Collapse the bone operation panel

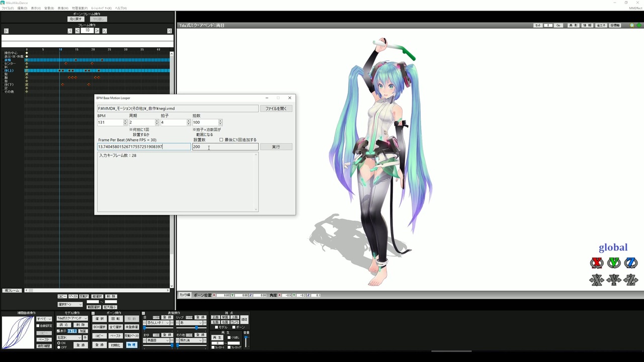point(93,313)
